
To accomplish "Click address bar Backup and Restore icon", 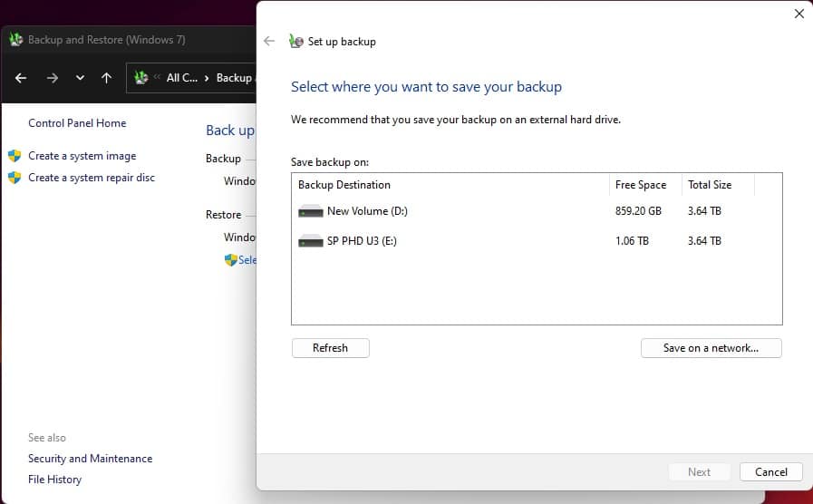I will 141,78.
